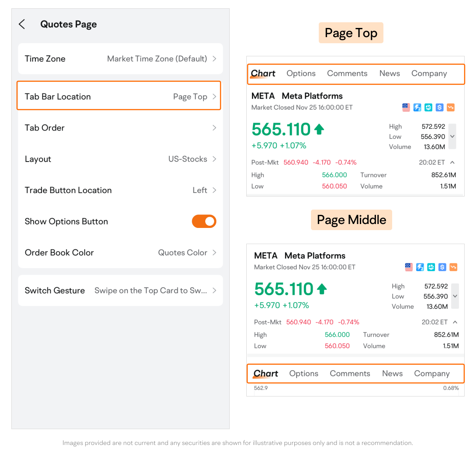Image resolution: width=476 pixels, height=455 pixels.
Task: Open Tab Bar Location setting
Action: click(x=119, y=95)
